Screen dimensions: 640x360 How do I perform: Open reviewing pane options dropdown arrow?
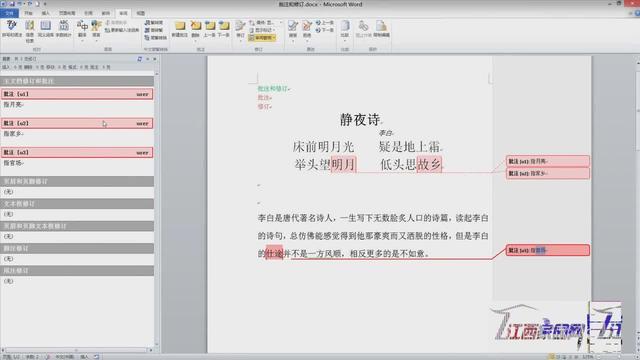coord(148,59)
